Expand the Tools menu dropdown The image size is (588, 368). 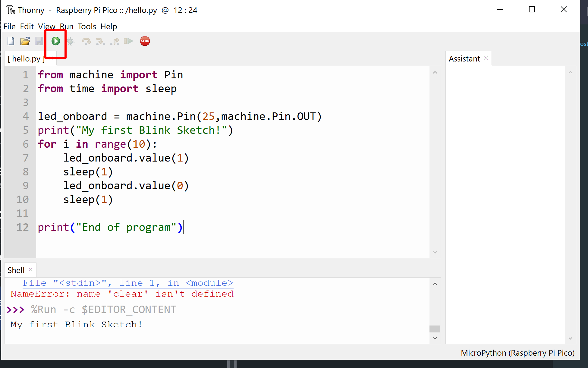pos(87,26)
